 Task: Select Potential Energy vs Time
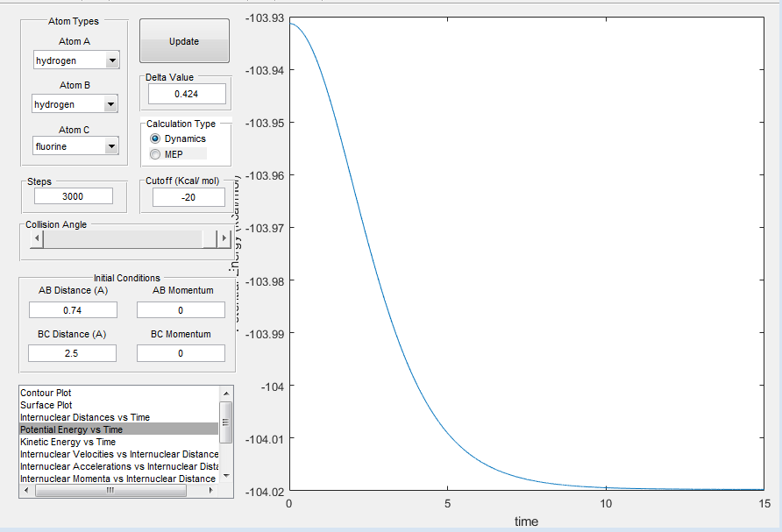118,429
